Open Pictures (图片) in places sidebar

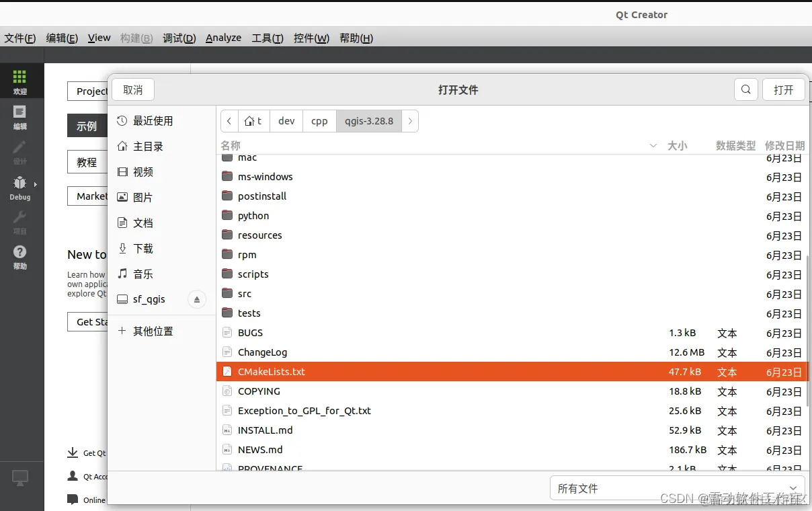(162, 198)
